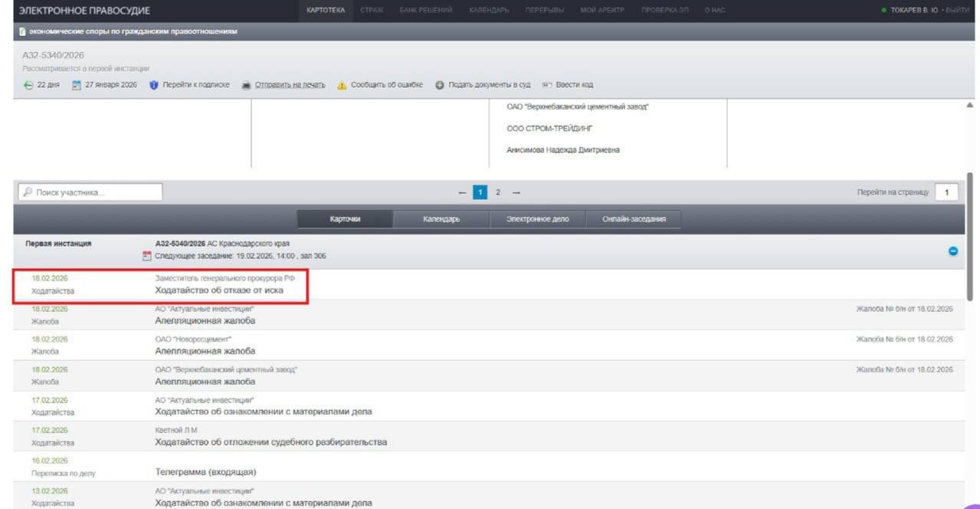Click the key icon next to Ввести код
Viewport: 980px width, 509px height.
pos(547,85)
